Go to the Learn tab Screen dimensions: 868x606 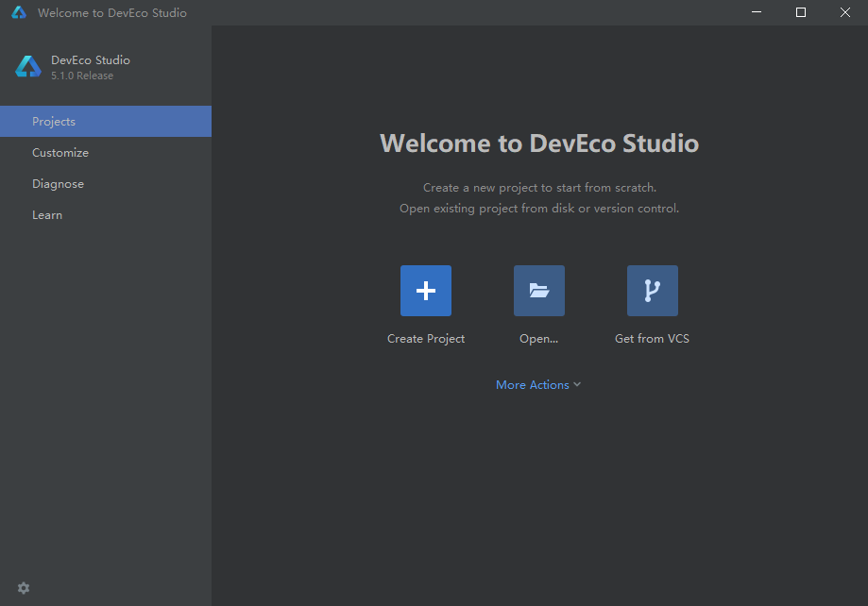pyautogui.click(x=106, y=214)
